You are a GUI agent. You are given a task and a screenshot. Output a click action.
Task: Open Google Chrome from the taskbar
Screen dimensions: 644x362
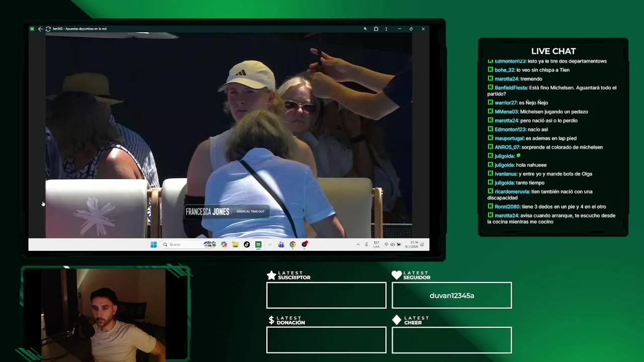[x=293, y=244]
